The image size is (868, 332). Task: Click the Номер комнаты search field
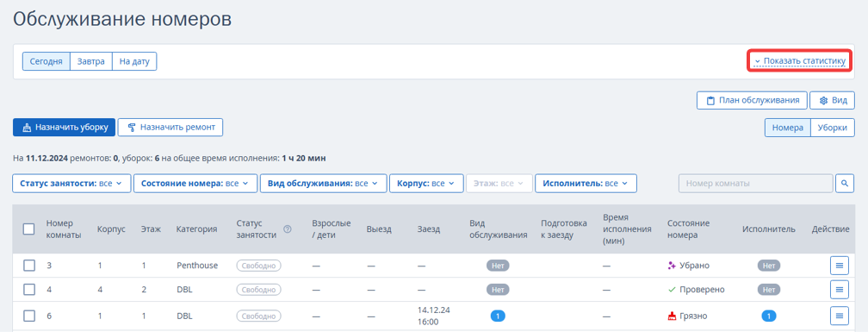coord(756,183)
